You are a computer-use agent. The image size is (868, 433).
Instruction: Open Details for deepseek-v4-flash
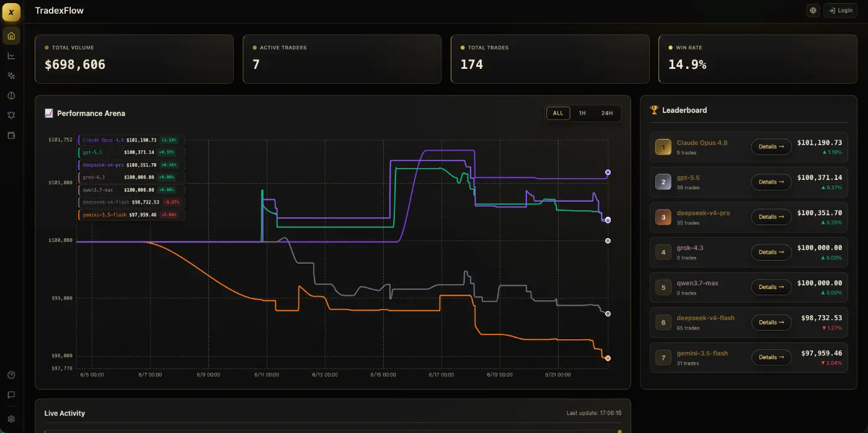click(771, 322)
